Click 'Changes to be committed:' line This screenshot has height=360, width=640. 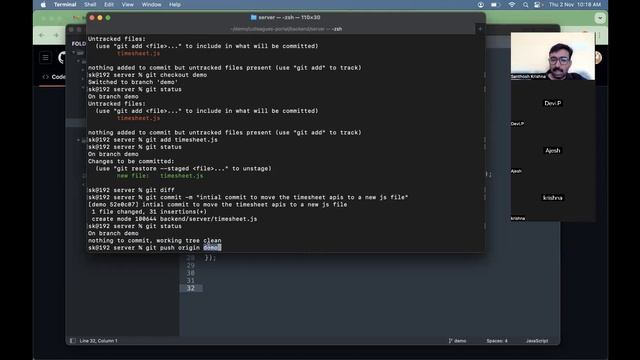click(131, 161)
